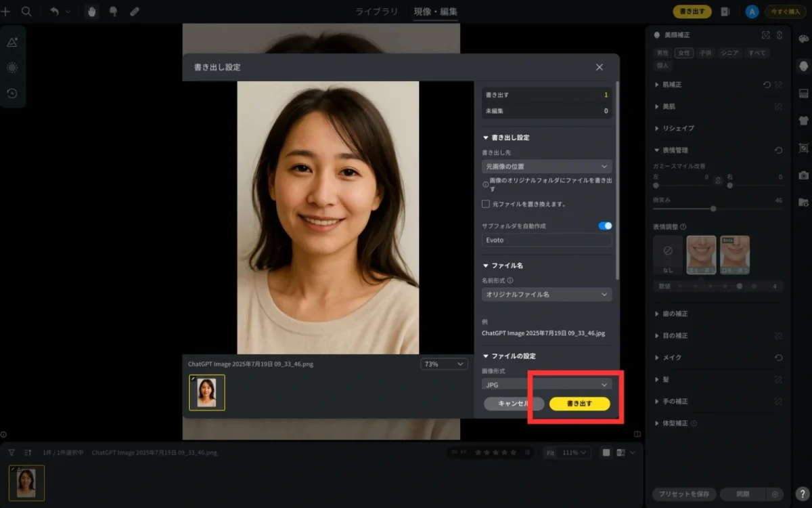Open the 元画像の位置 destination dropdown
The width and height of the screenshot is (812, 508).
click(547, 166)
